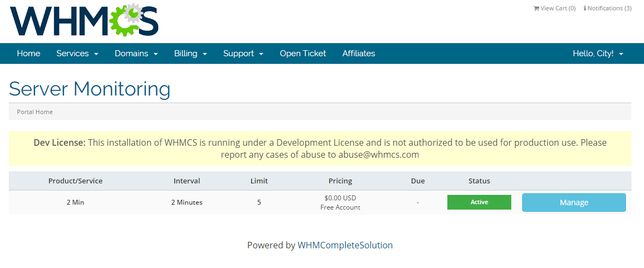The image size is (644, 268).
Task: Expand the Services menu
Action: click(x=77, y=53)
